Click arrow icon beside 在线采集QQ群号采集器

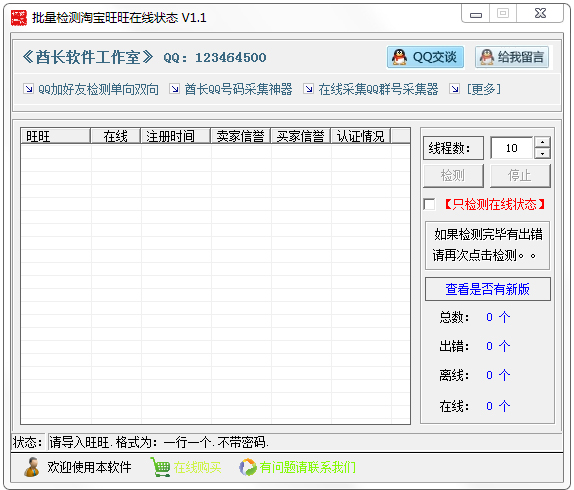[309, 89]
